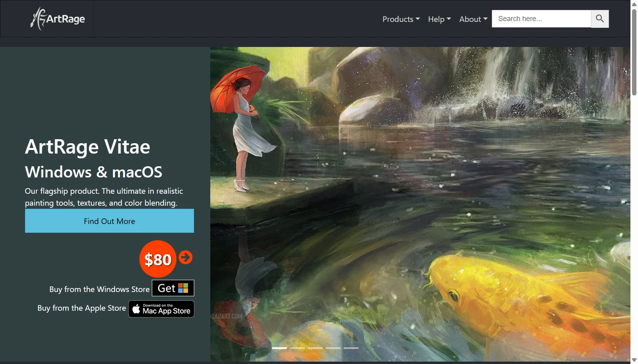Click the ArtRage logo
The width and height of the screenshot is (638, 364).
[x=58, y=19]
